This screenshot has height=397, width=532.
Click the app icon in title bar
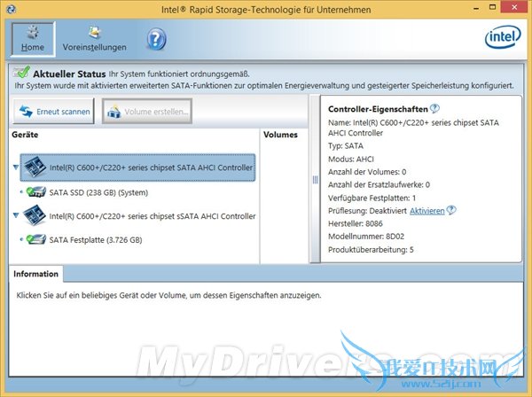[11, 9]
